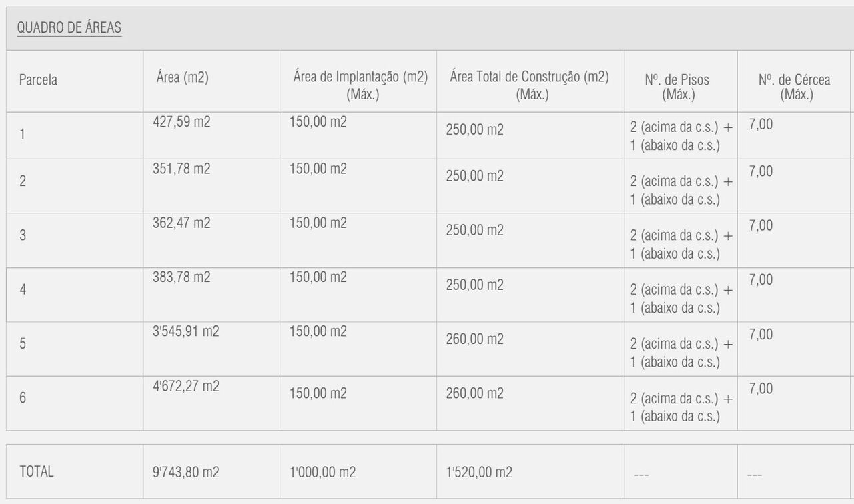Image resolution: width=854 pixels, height=504 pixels.
Task: Select the 9'743,80 m2 total area cell
Action: (x=185, y=472)
